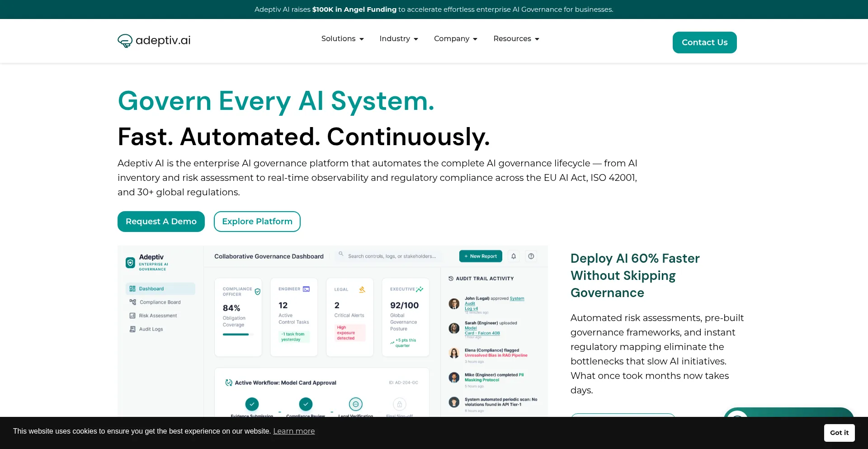Viewport: 868px width, 449px height.
Task: Click the trend line icon on the Executive card
Action: (420, 289)
